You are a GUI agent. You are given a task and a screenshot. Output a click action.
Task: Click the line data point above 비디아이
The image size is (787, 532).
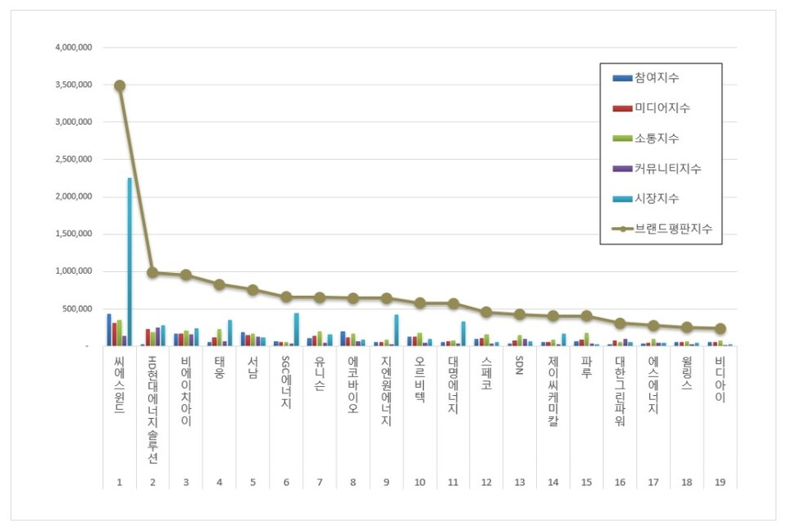pyautogui.click(x=720, y=328)
